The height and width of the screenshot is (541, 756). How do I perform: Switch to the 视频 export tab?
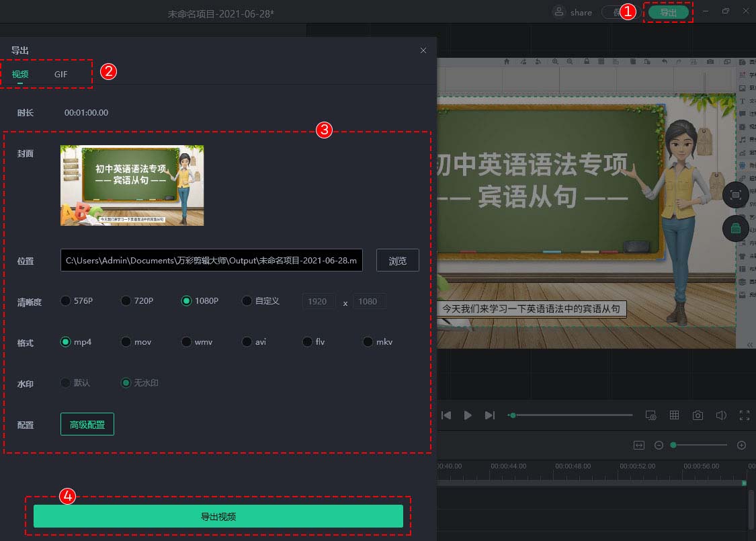(x=20, y=74)
